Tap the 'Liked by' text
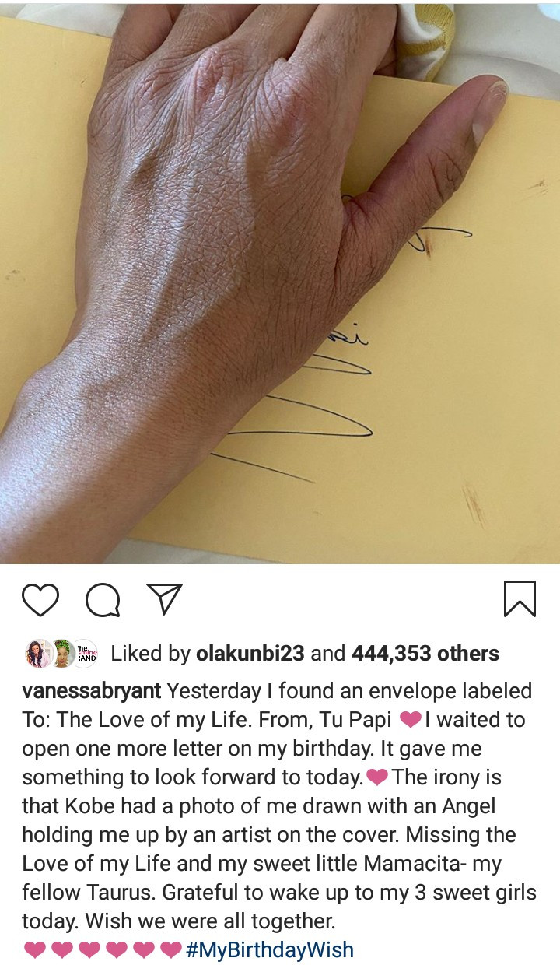 (x=151, y=654)
